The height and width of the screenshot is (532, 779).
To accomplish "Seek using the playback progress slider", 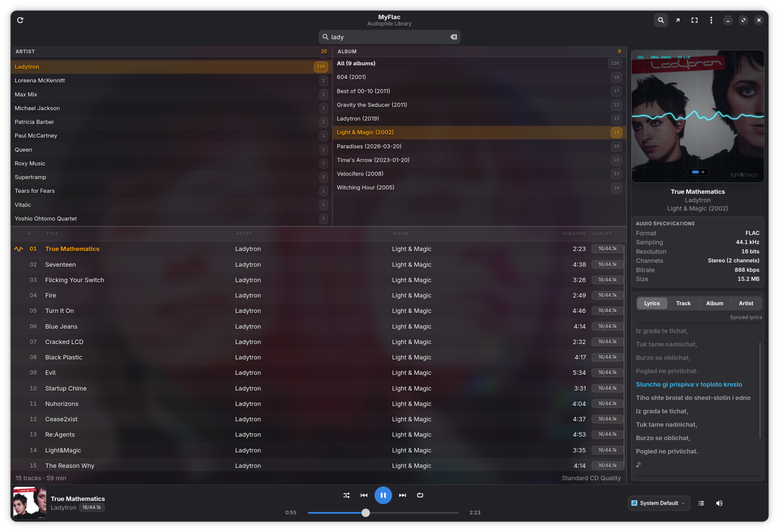I will point(383,513).
